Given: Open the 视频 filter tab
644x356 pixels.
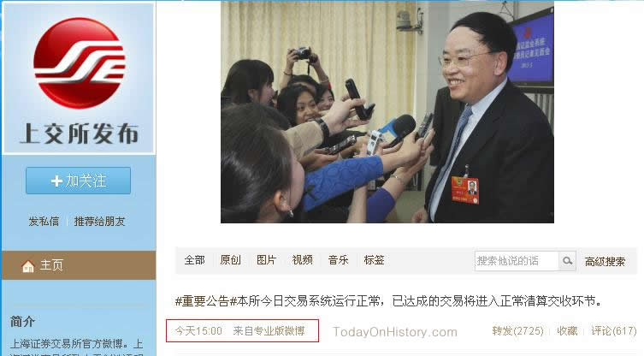Looking at the screenshot, I should point(302,260).
